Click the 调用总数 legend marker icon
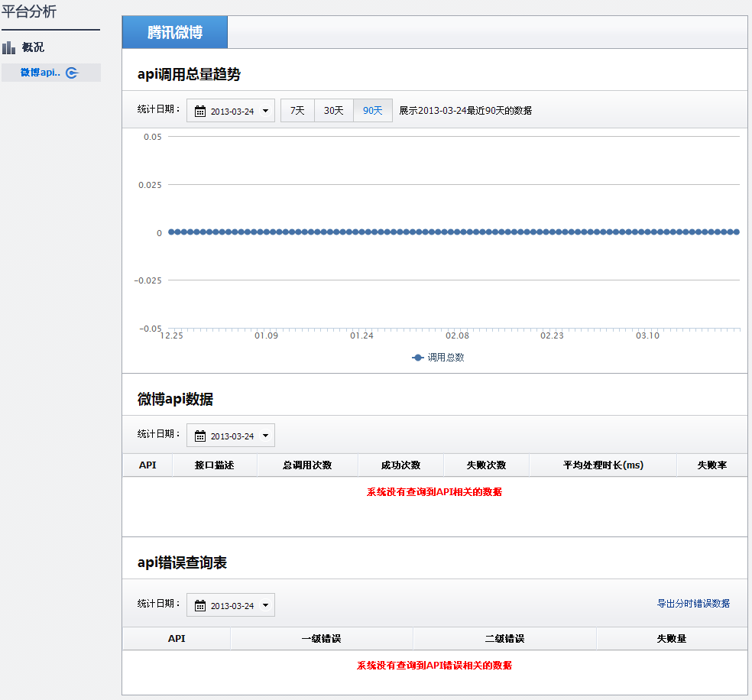This screenshot has width=752, height=700. 417,358
